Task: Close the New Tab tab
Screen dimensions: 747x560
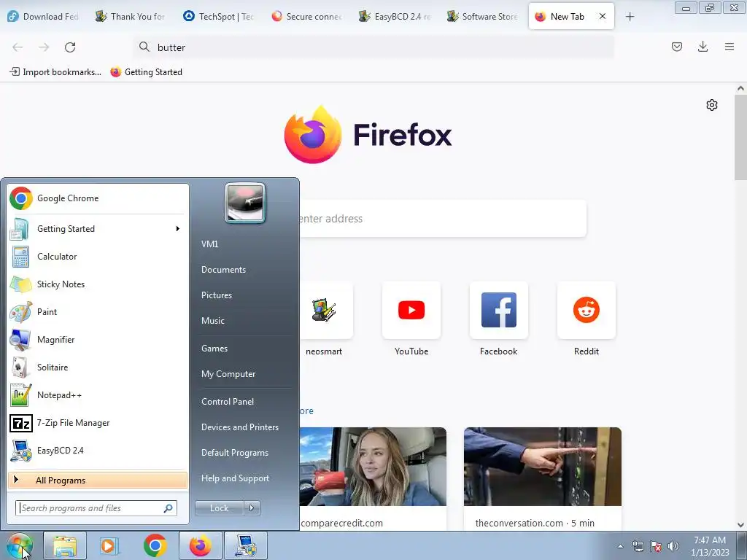Action: point(603,16)
